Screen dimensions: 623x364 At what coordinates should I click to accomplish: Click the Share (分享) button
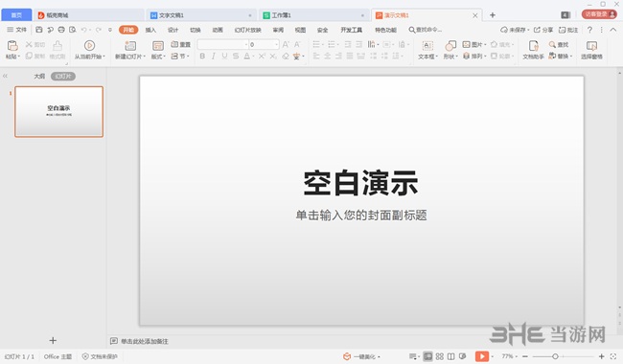click(543, 30)
